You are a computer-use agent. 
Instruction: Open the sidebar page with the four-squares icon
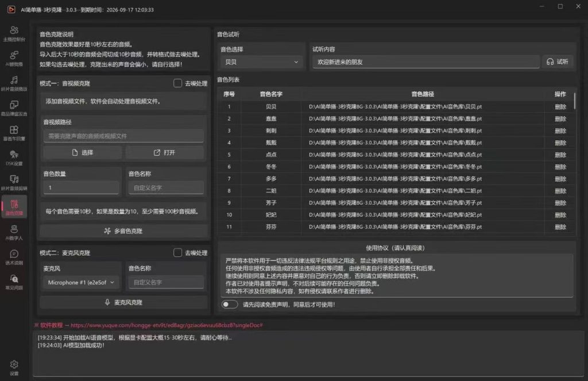pyautogui.click(x=14, y=133)
